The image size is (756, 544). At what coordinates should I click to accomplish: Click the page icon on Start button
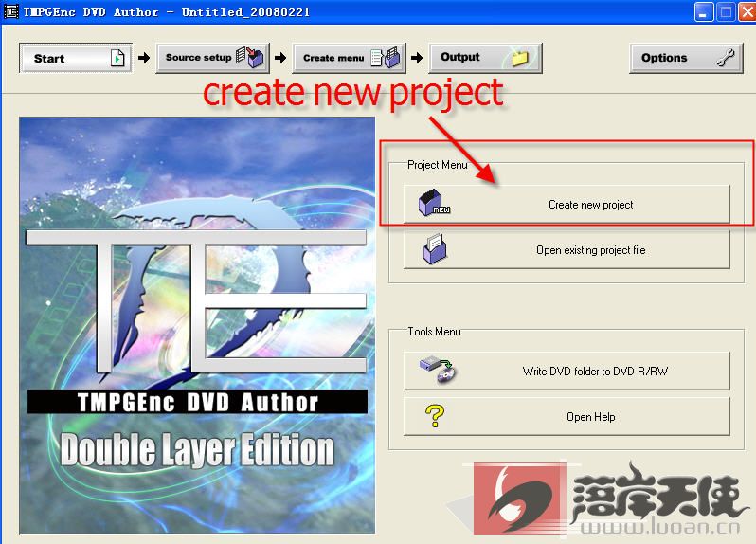(117, 58)
